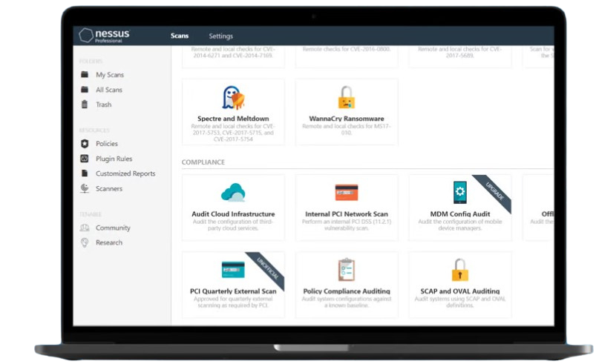
Task: Select the MDM Config Audit template title
Action: pyautogui.click(x=460, y=214)
